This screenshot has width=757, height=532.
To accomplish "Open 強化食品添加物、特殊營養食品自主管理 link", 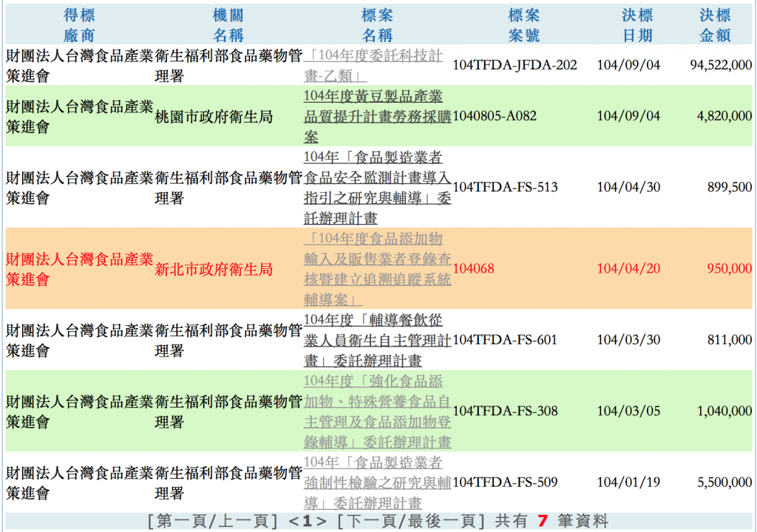I will coord(378,412).
